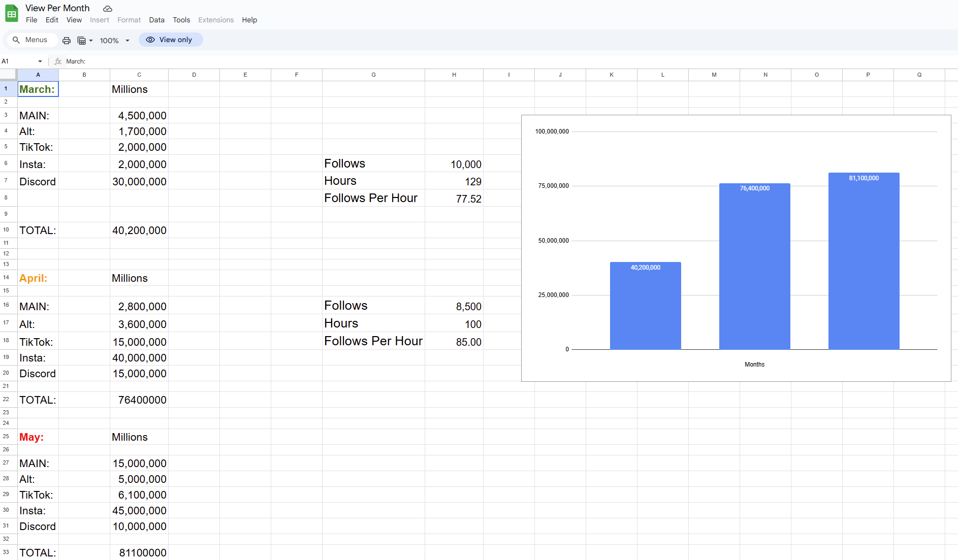Click cell value 85.00
Screen dimensions: 958x560
454,342
